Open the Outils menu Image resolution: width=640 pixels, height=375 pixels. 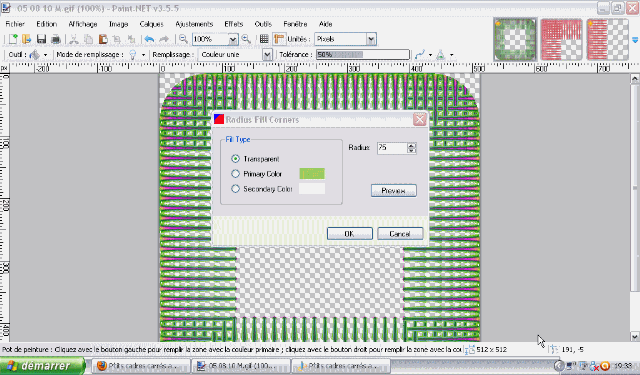click(x=263, y=24)
